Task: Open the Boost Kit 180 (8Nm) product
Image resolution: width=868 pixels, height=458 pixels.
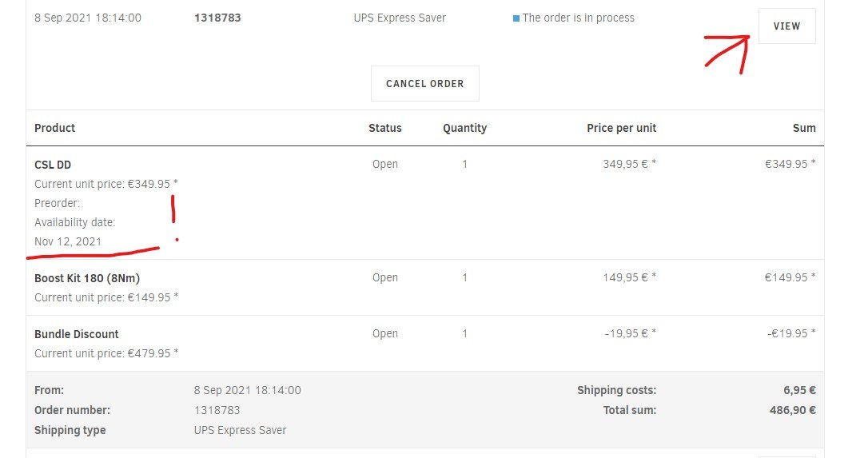Action: click(x=87, y=278)
